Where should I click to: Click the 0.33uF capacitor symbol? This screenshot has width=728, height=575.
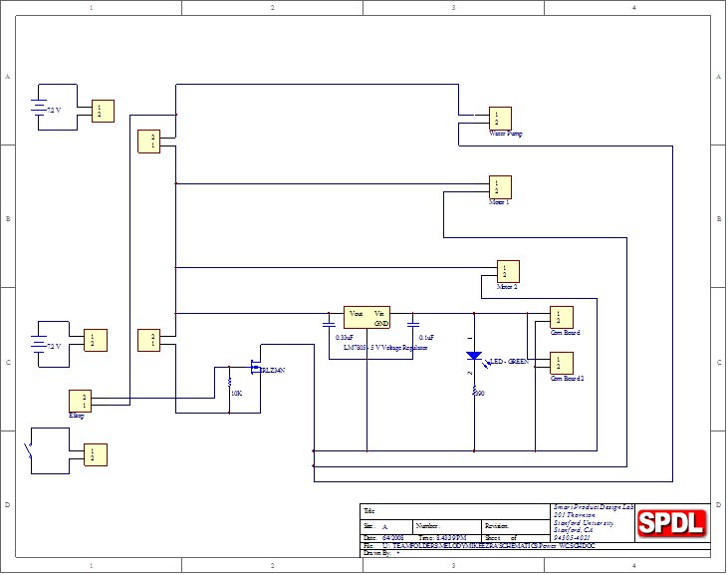point(328,323)
